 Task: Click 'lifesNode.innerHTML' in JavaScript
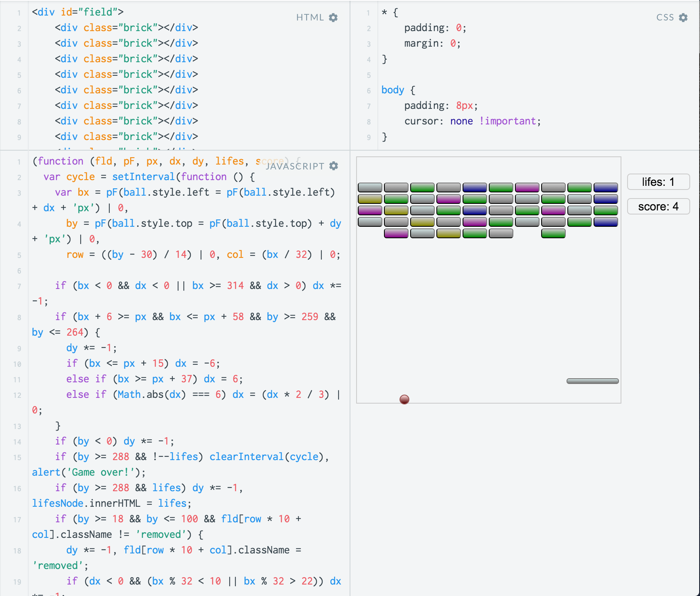(x=86, y=503)
